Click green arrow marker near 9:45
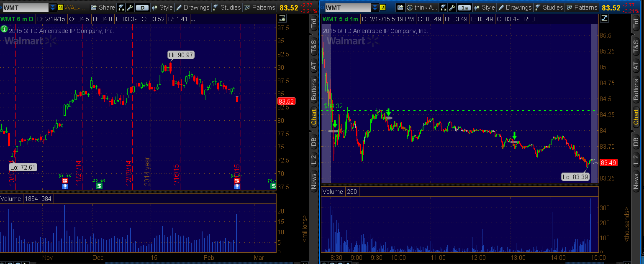The height and width of the screenshot is (264, 644). [x=389, y=112]
